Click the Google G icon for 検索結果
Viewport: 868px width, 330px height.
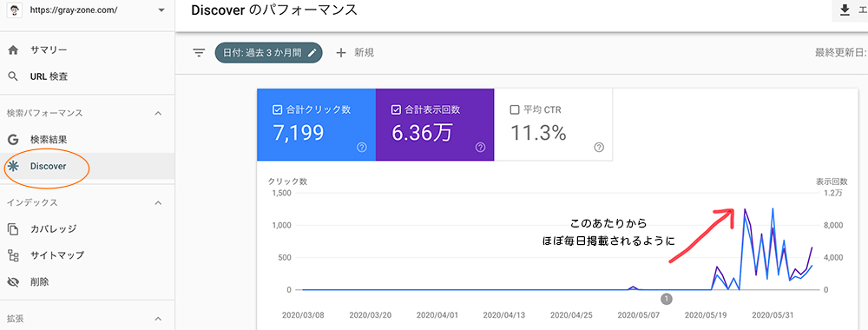point(14,140)
